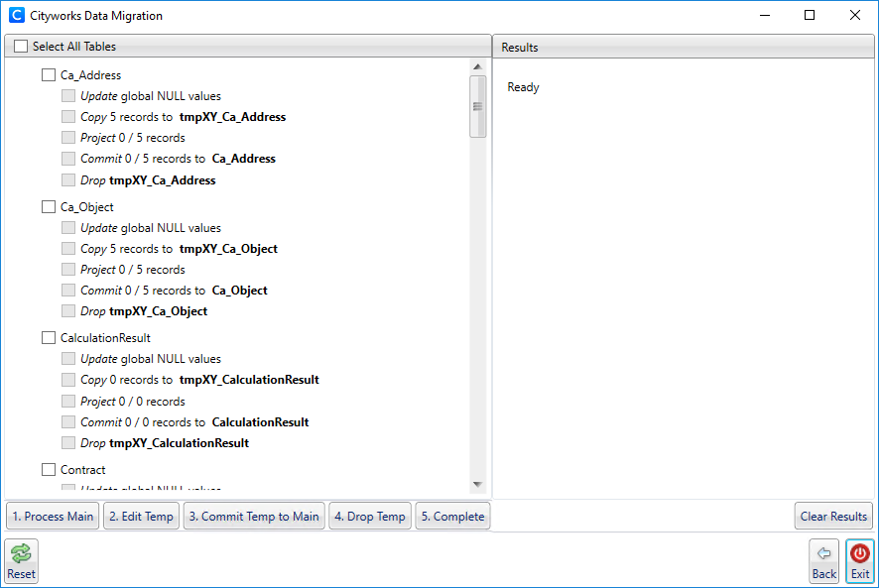Click the Reset refresh icon button

[x=21, y=561]
